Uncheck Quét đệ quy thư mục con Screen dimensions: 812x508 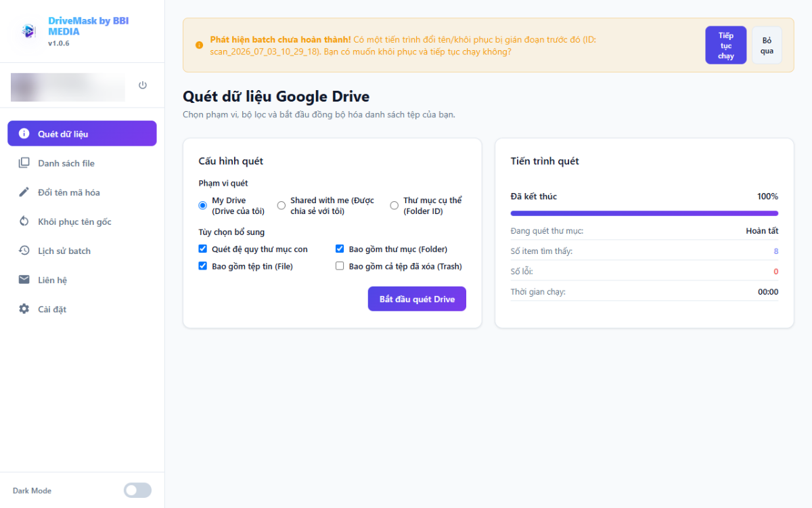click(202, 249)
